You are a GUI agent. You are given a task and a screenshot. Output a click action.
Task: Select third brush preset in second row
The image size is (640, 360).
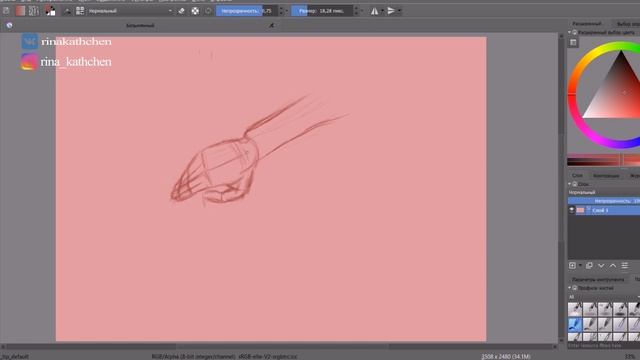point(605,324)
